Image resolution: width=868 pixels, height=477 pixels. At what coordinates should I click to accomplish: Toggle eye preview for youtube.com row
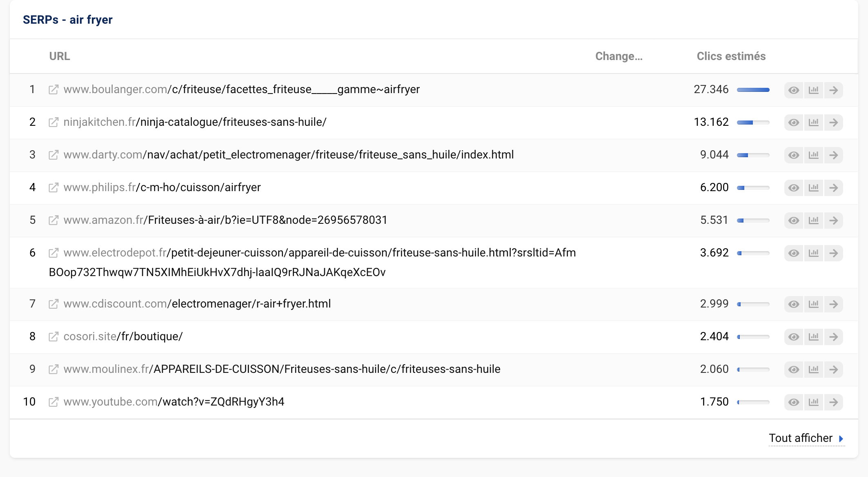click(x=794, y=402)
